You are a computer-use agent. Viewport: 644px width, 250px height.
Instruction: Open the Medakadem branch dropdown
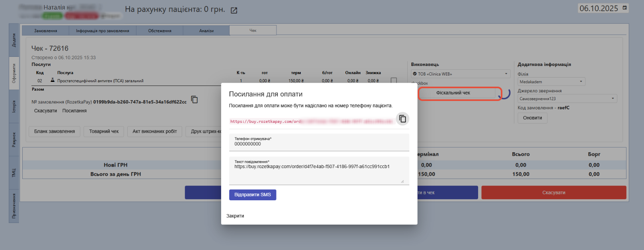551,81
